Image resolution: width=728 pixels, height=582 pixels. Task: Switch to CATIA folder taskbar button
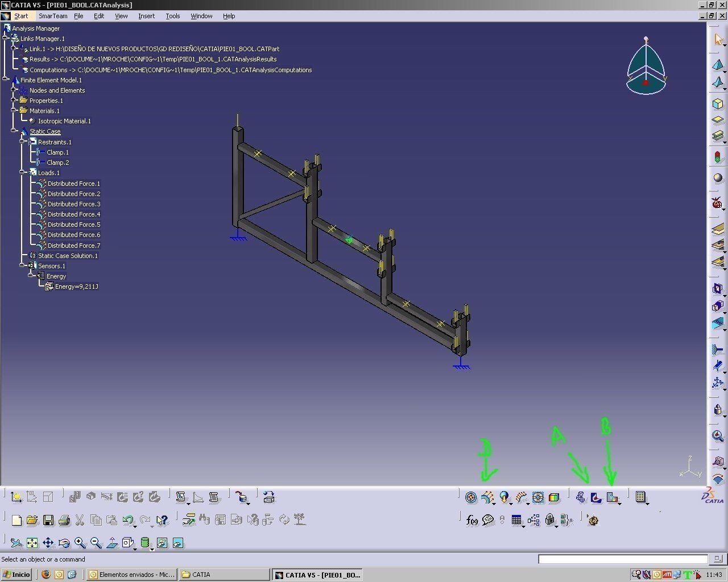point(224,575)
